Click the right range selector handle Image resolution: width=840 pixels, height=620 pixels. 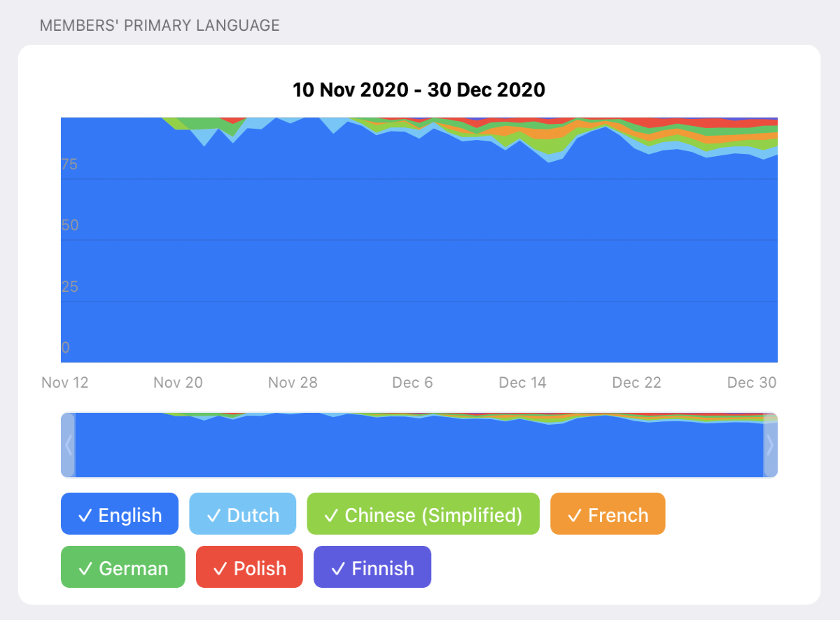(x=771, y=445)
